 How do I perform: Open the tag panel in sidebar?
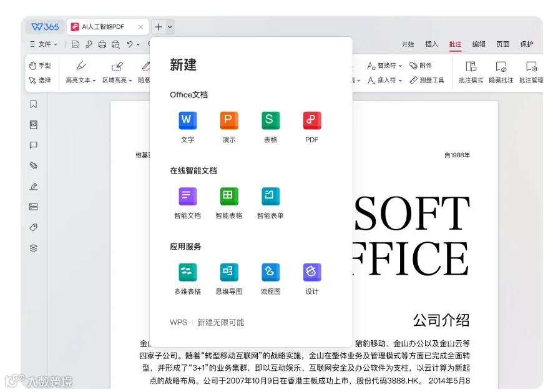[x=34, y=227]
